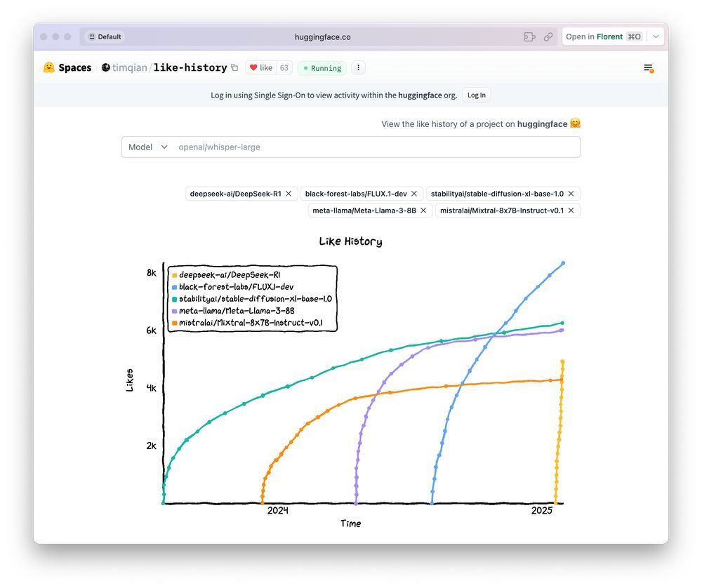Remove the deepseek-ai/DeepSeek-R1 tag

(289, 194)
